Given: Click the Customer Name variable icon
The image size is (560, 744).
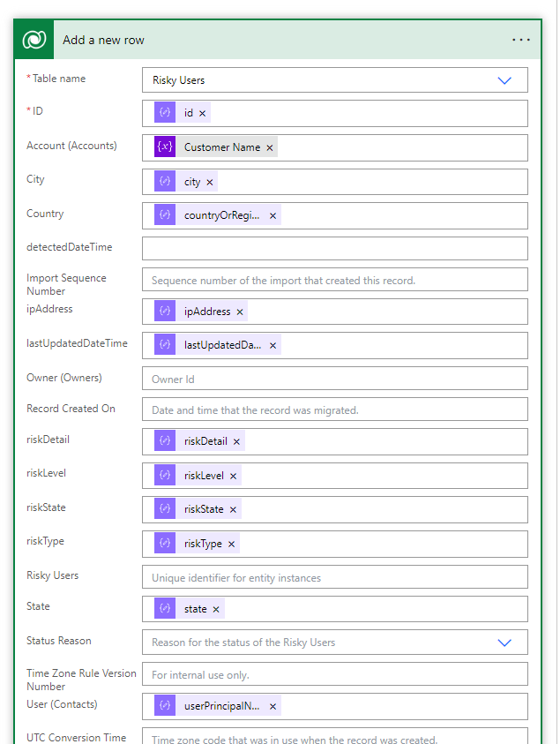Looking at the screenshot, I should (165, 147).
